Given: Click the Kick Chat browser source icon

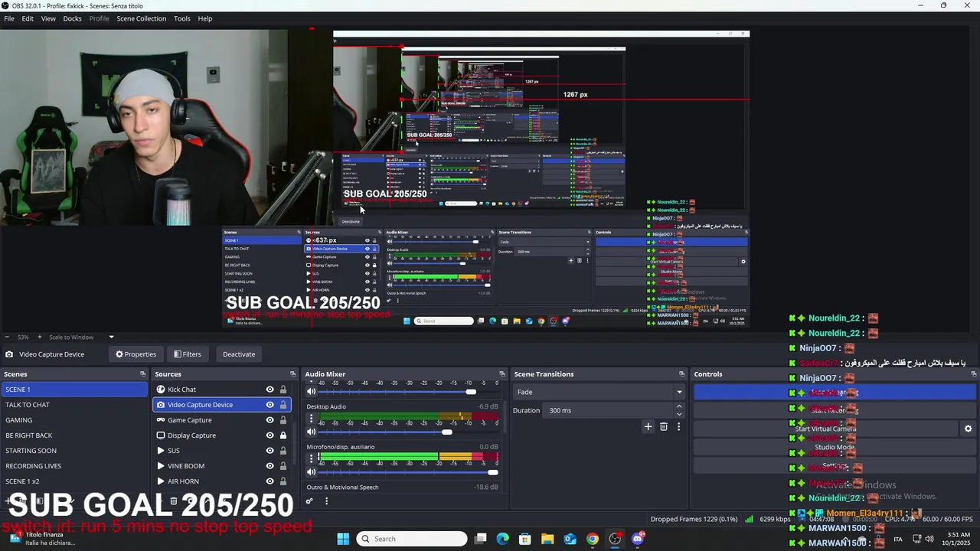Looking at the screenshot, I should [x=161, y=390].
